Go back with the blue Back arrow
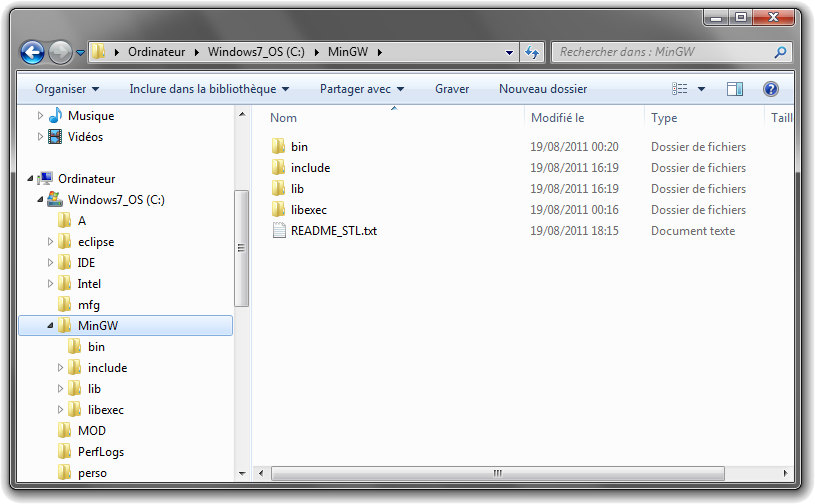The width and height of the screenshot is (815, 504). 32,52
